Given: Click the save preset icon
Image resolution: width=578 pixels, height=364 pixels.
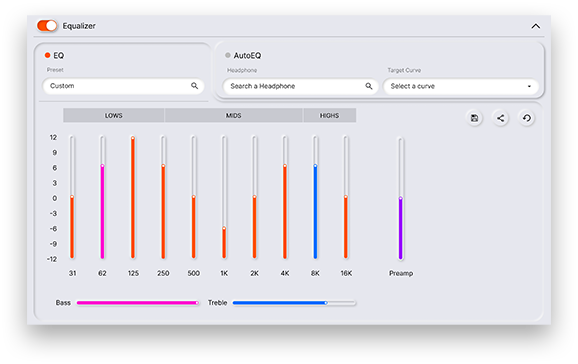Looking at the screenshot, I should (474, 118).
